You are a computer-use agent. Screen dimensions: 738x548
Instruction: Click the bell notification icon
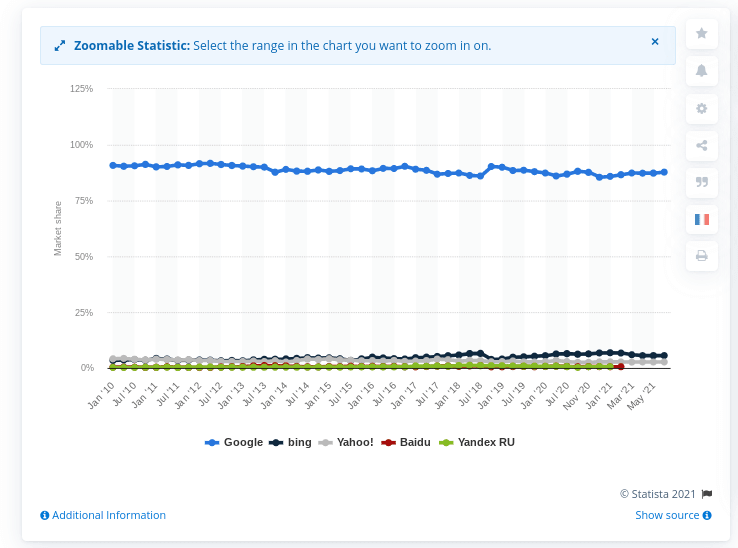701,71
